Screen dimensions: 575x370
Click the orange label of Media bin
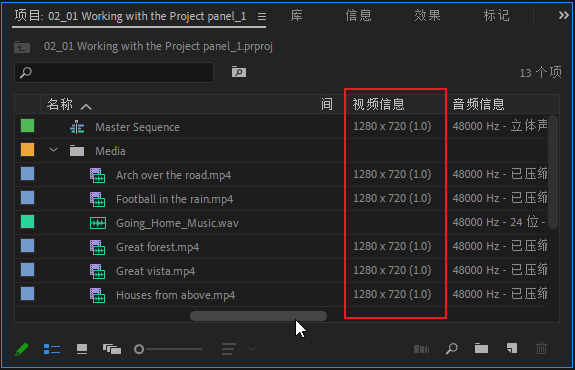click(28, 150)
